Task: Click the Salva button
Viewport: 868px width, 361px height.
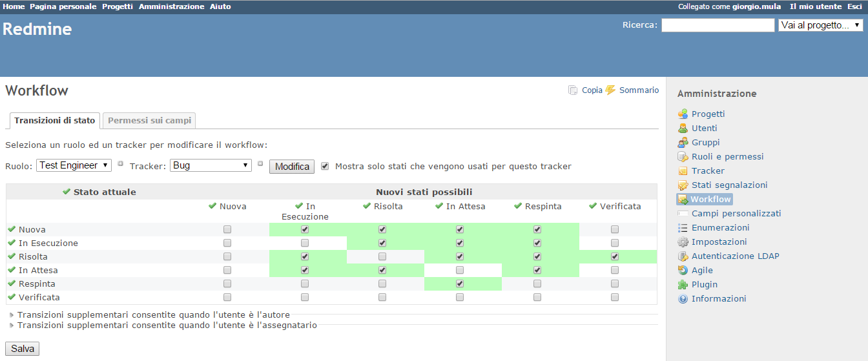Action: pyautogui.click(x=23, y=349)
